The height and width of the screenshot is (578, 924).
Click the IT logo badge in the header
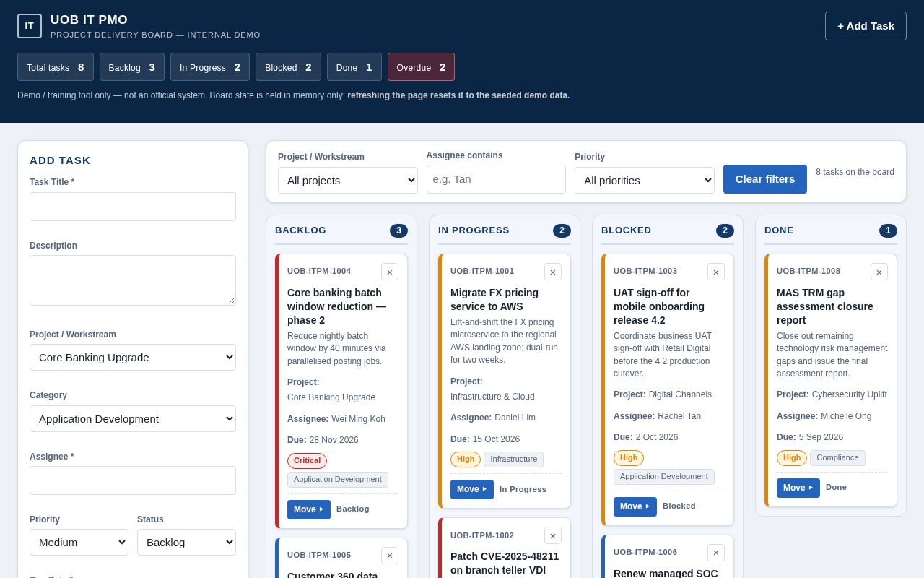(30, 26)
